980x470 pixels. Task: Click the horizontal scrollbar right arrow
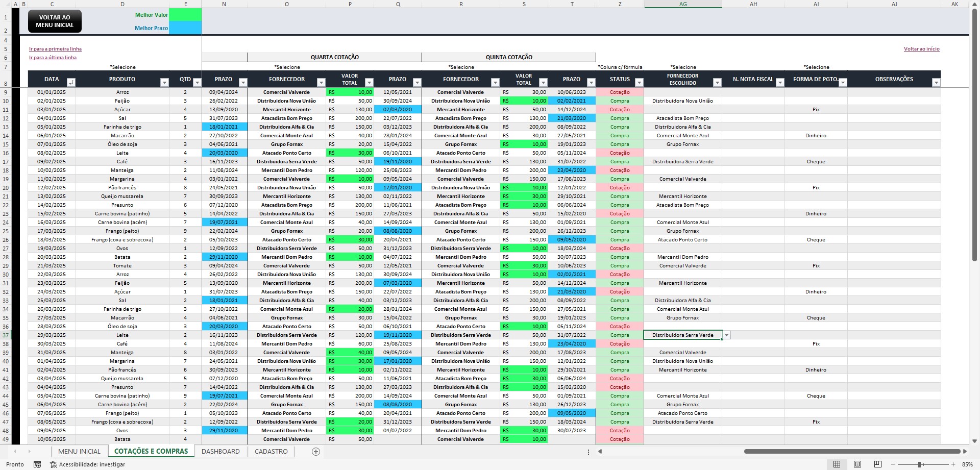coord(965,452)
